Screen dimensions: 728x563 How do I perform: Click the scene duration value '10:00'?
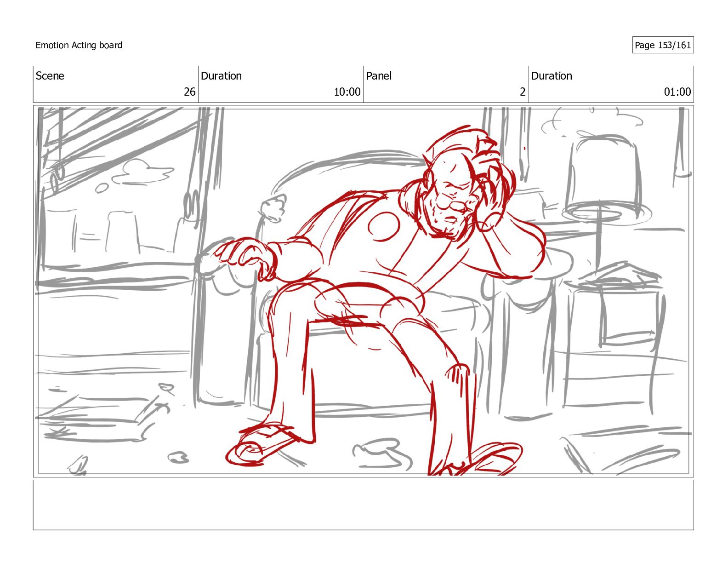click(347, 92)
